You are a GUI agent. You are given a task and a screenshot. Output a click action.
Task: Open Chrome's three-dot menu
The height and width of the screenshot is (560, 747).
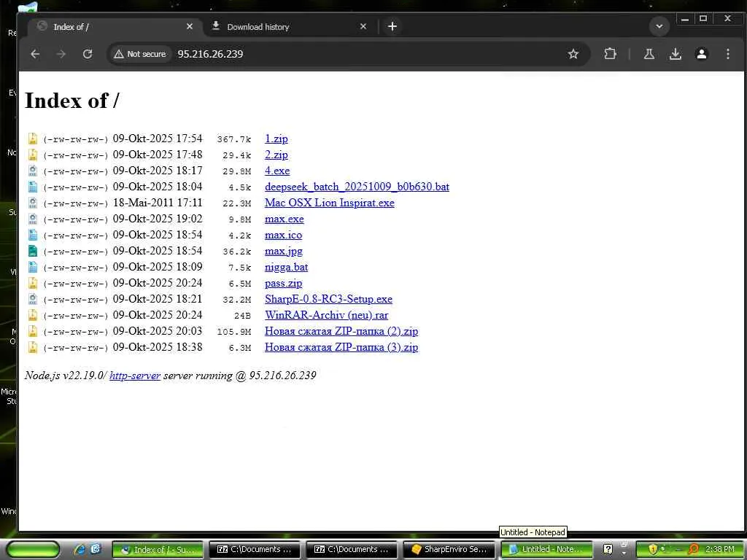coord(727,54)
